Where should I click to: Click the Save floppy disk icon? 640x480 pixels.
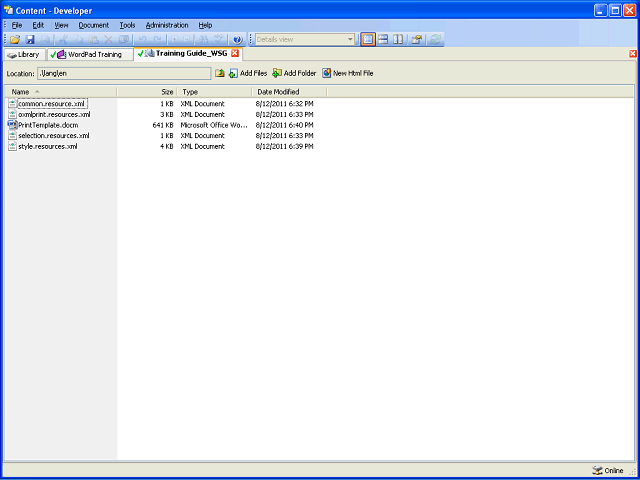30,40
